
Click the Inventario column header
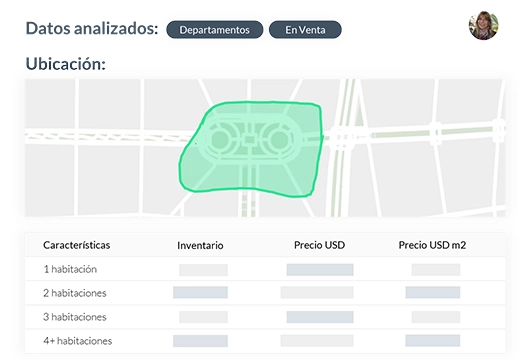(200, 245)
